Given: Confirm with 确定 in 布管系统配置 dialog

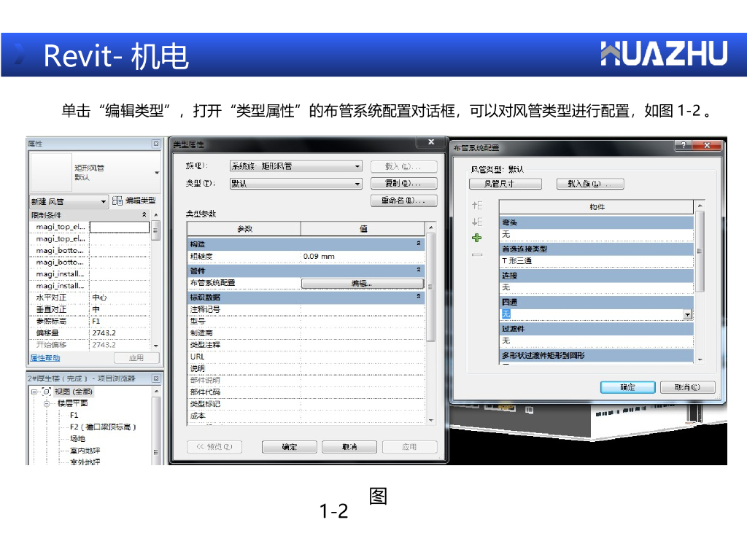Looking at the screenshot, I should [628, 387].
